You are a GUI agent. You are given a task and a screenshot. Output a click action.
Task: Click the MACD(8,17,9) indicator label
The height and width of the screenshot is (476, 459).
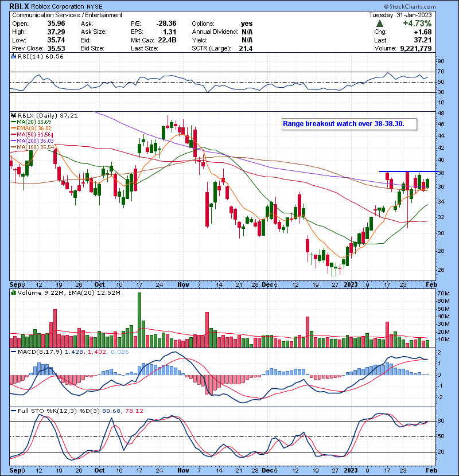(x=40, y=352)
